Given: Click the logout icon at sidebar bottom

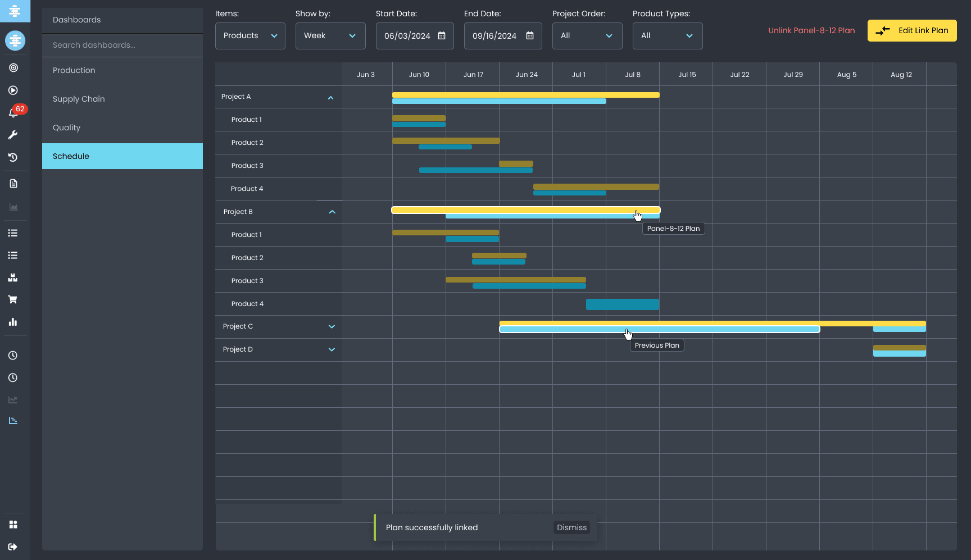Looking at the screenshot, I should [x=13, y=547].
